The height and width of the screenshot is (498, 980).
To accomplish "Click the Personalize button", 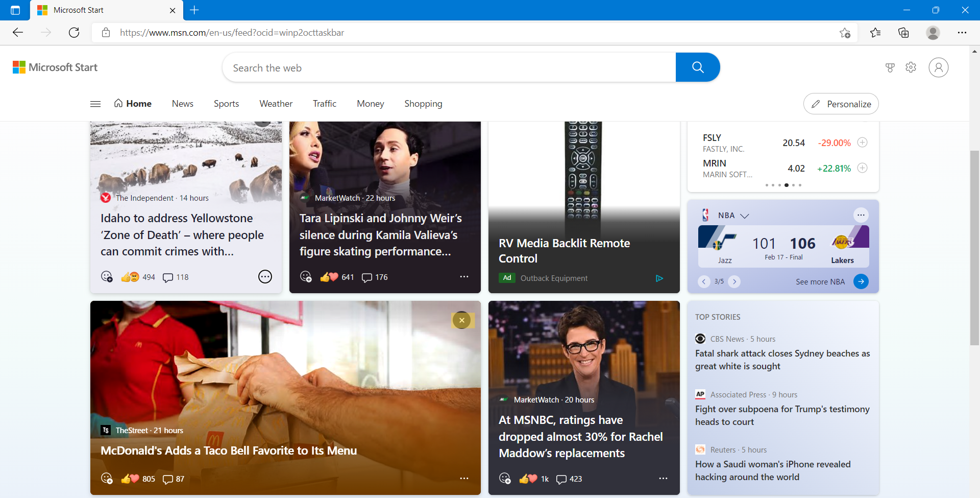I will pos(841,104).
